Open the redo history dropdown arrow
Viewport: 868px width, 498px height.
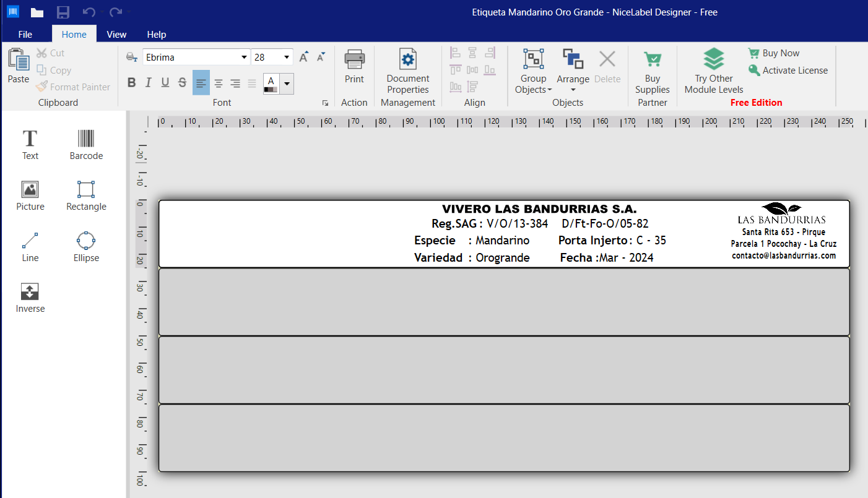[x=129, y=12]
